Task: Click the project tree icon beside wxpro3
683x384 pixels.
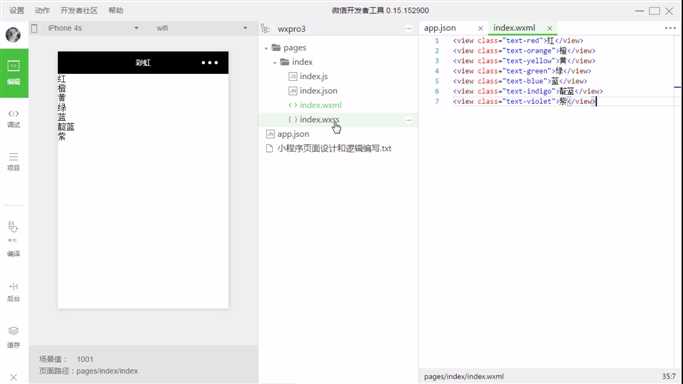Action: pos(265,29)
